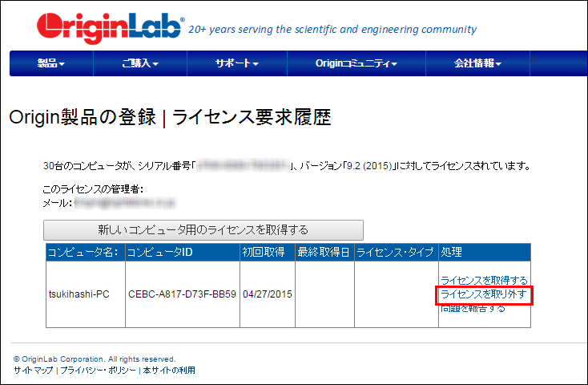Open the Originコミュニティ menu
Screen dimensions: 588x385
click(356, 63)
